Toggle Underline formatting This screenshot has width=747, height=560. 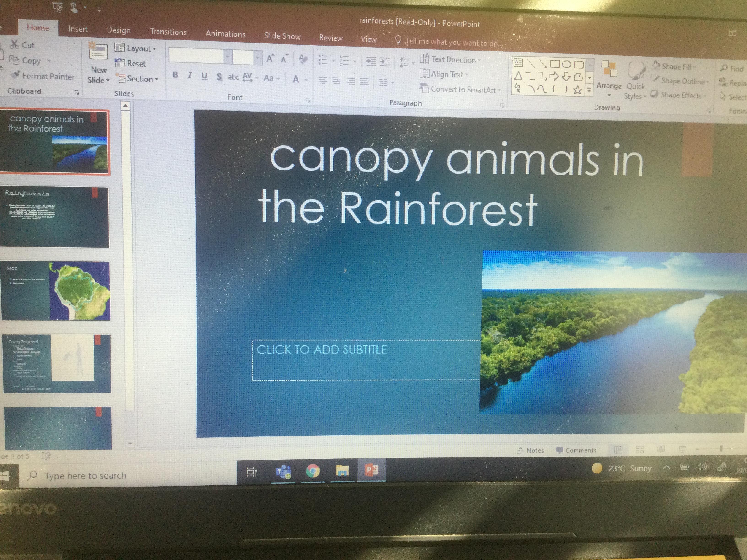204,76
